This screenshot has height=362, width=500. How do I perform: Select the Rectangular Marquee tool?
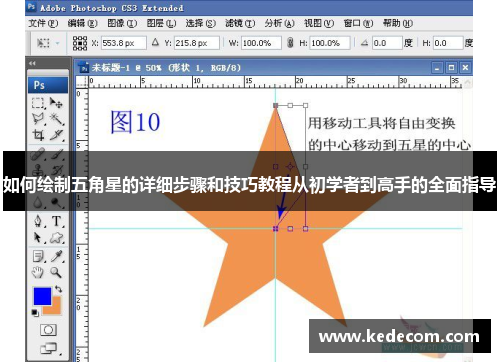38,103
